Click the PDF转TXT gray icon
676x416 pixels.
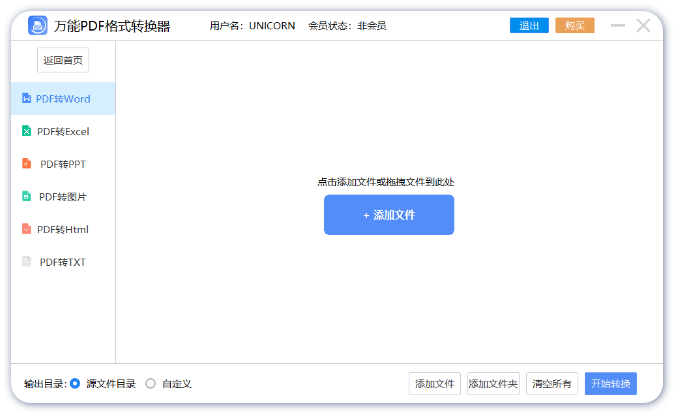[x=26, y=262]
